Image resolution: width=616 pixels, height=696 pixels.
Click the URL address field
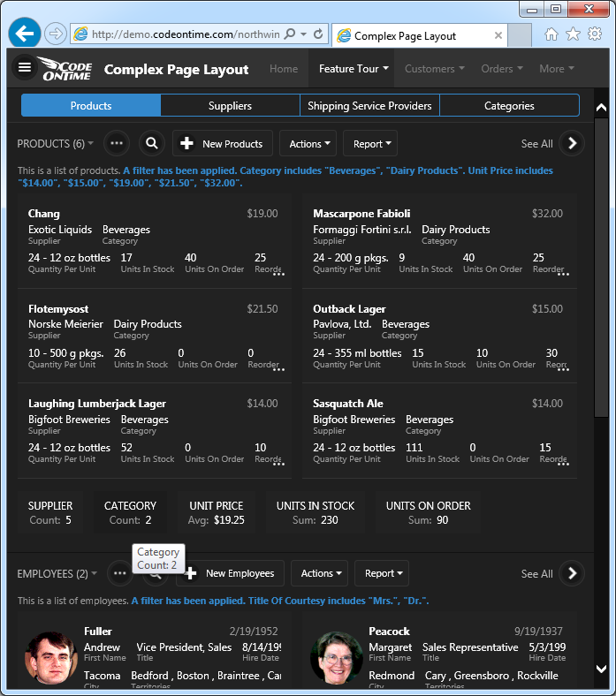pyautogui.click(x=186, y=34)
